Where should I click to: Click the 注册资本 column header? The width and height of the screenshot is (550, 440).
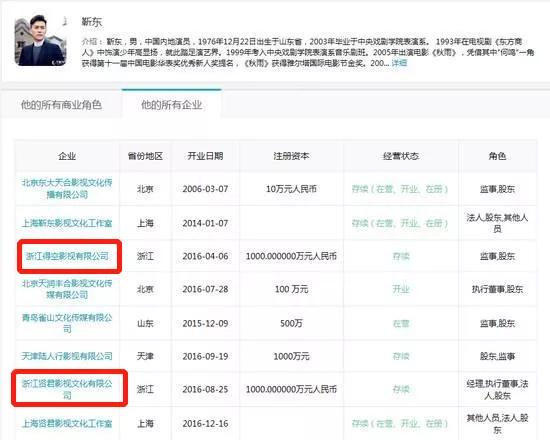coord(291,156)
